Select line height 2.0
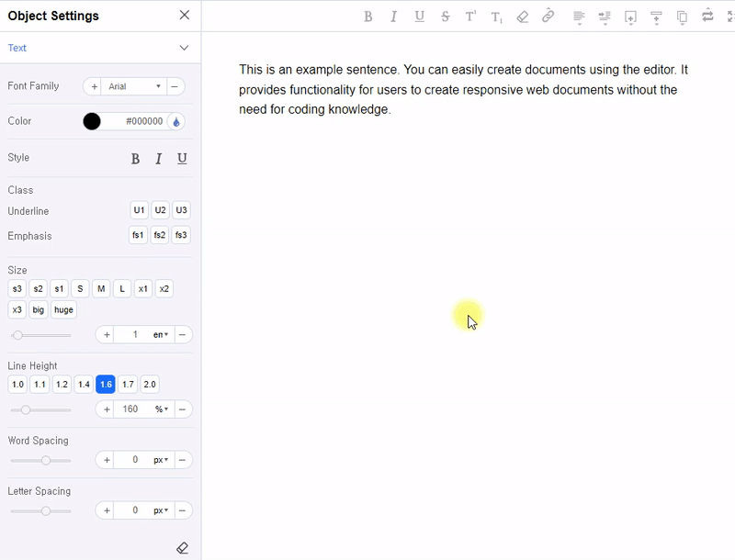Screen dimensions: 735x560 pos(150,385)
